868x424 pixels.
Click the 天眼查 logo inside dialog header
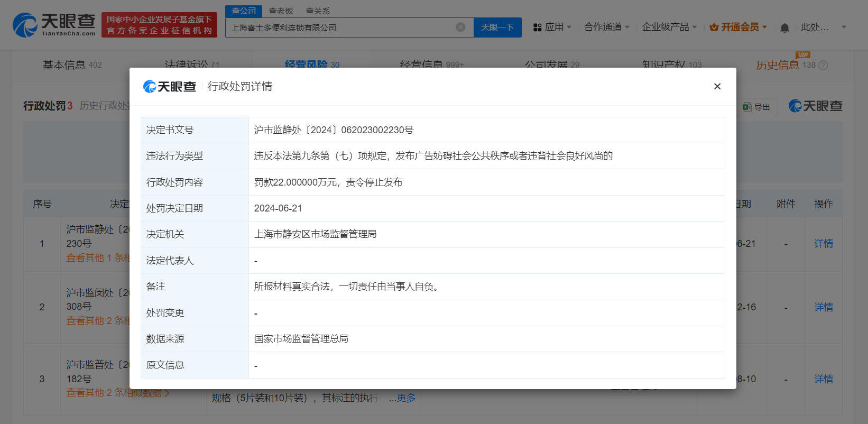pyautogui.click(x=170, y=86)
